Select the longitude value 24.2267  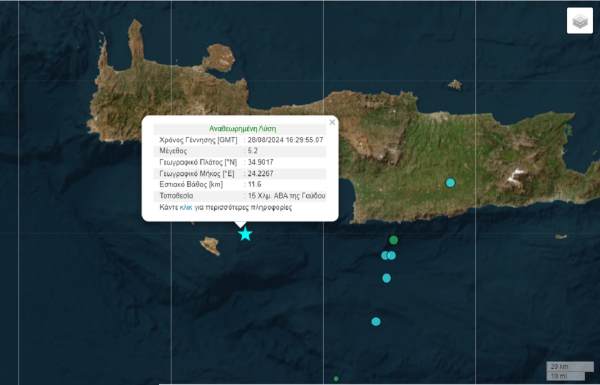(261, 173)
